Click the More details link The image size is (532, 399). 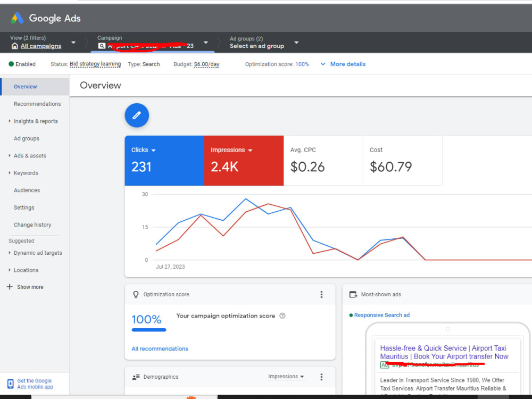tap(348, 64)
